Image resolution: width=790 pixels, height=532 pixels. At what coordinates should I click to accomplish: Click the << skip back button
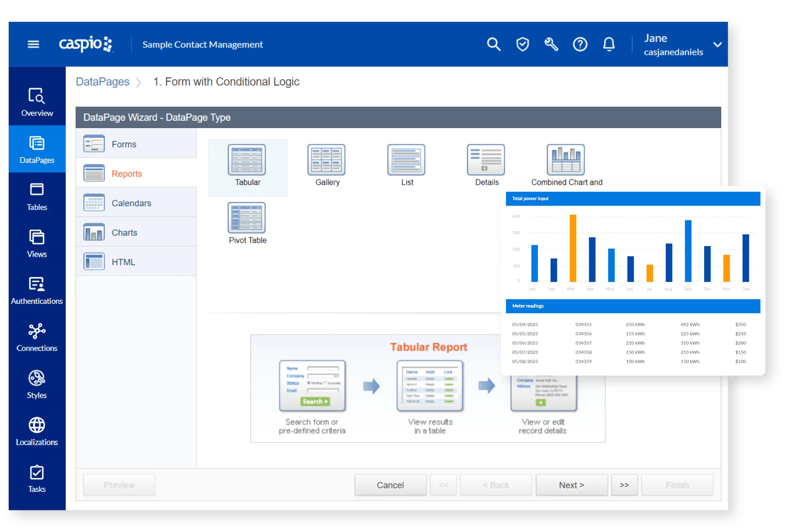443,485
